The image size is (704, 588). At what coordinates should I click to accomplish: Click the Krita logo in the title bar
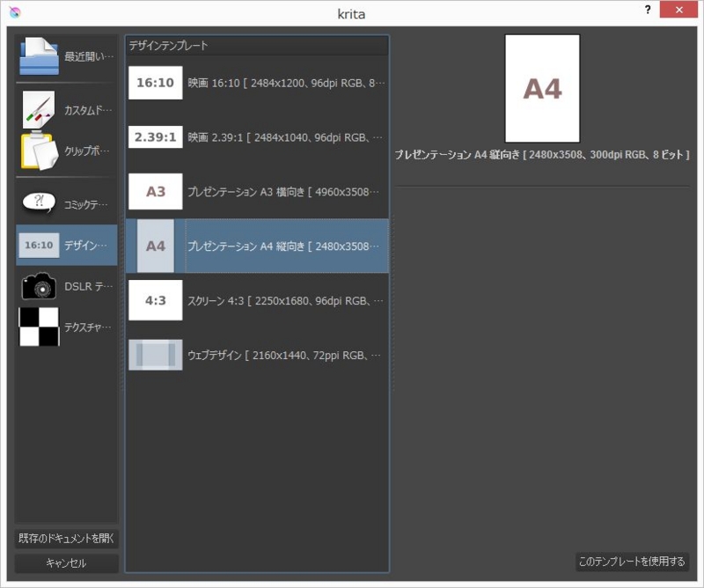pyautogui.click(x=14, y=12)
